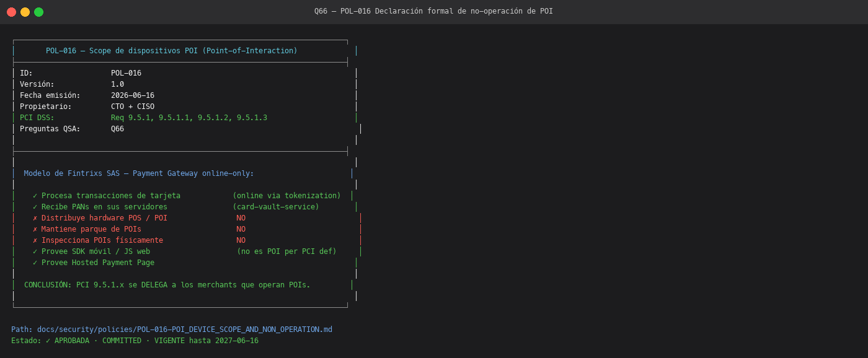Select version value '1.0'
The height and width of the screenshot is (358, 868).
(117, 84)
